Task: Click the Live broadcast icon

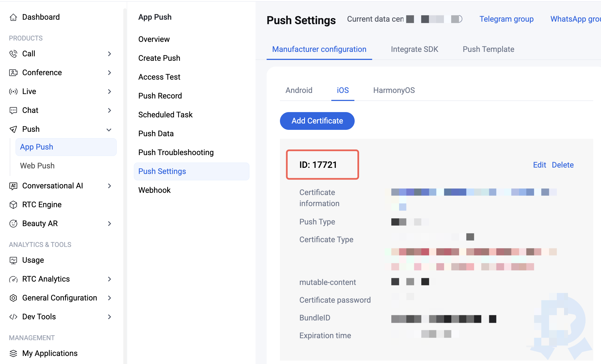Action: coord(13,92)
